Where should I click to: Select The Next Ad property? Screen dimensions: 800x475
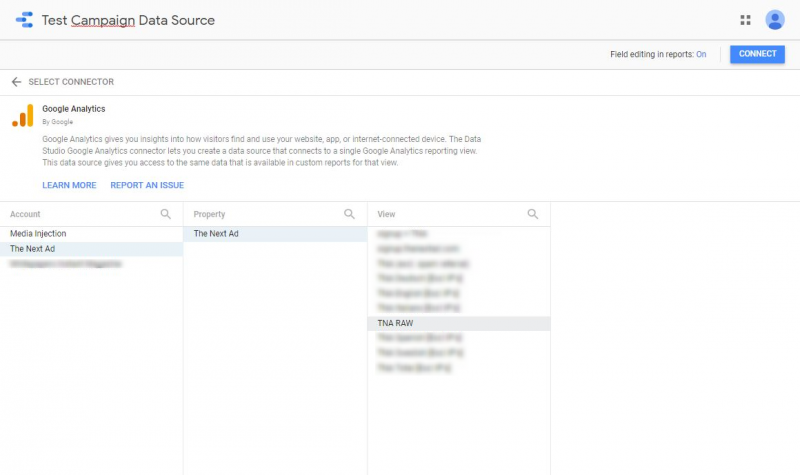click(275, 234)
